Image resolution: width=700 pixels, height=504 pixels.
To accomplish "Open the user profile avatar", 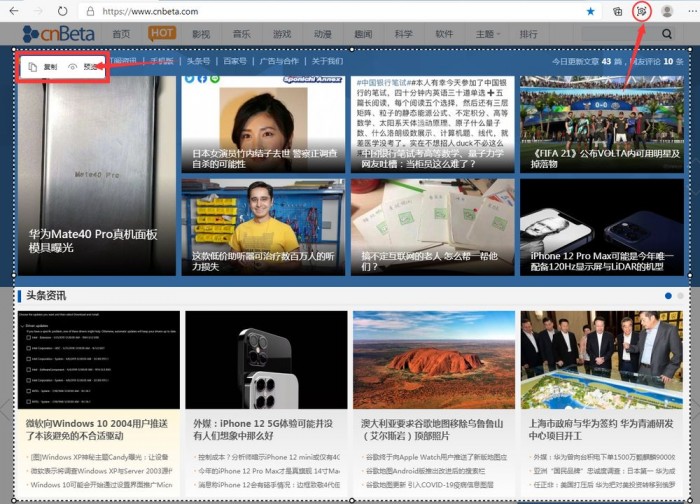I will pos(667,11).
